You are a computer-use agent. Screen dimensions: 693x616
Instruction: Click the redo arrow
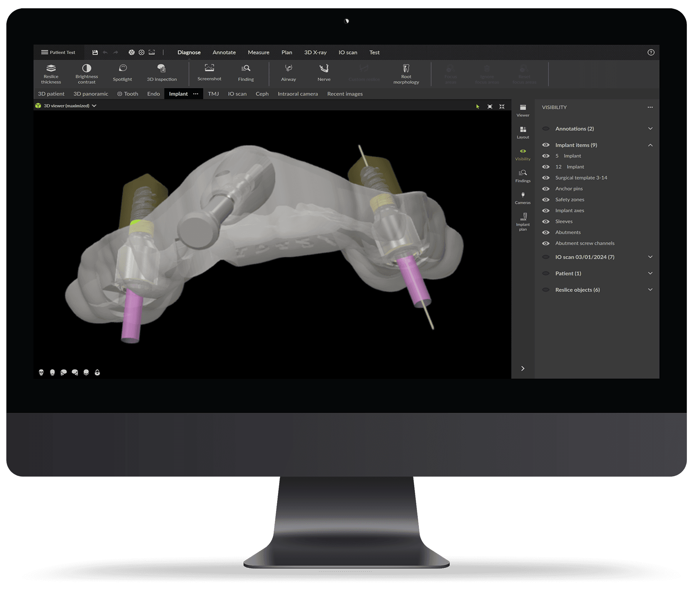click(x=115, y=52)
